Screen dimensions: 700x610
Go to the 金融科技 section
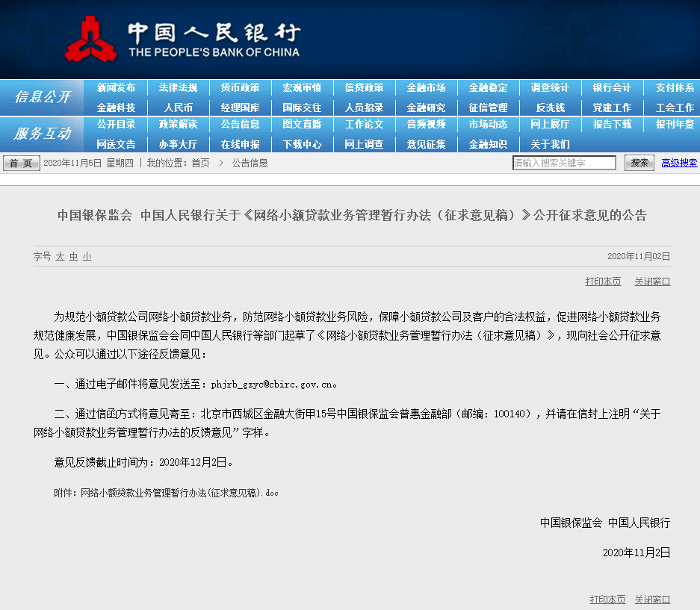[116, 108]
